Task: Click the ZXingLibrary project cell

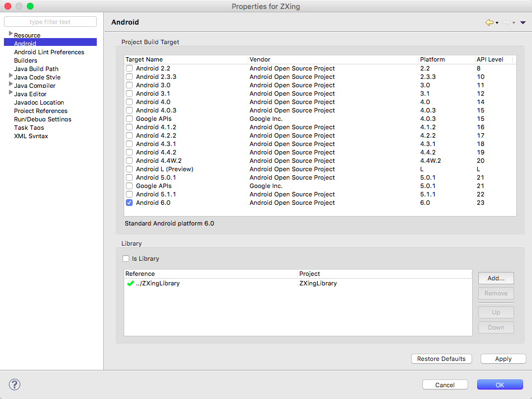Action: tap(318, 283)
